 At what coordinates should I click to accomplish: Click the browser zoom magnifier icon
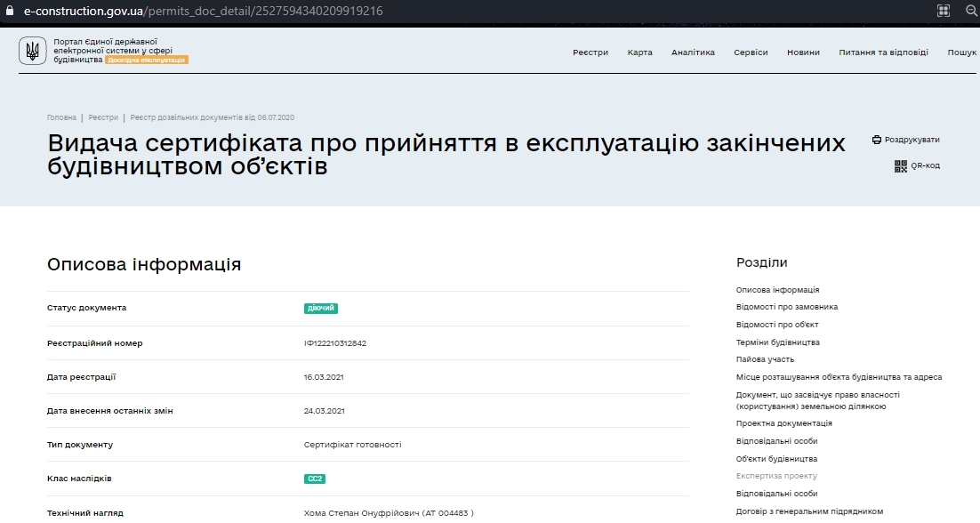tap(972, 11)
